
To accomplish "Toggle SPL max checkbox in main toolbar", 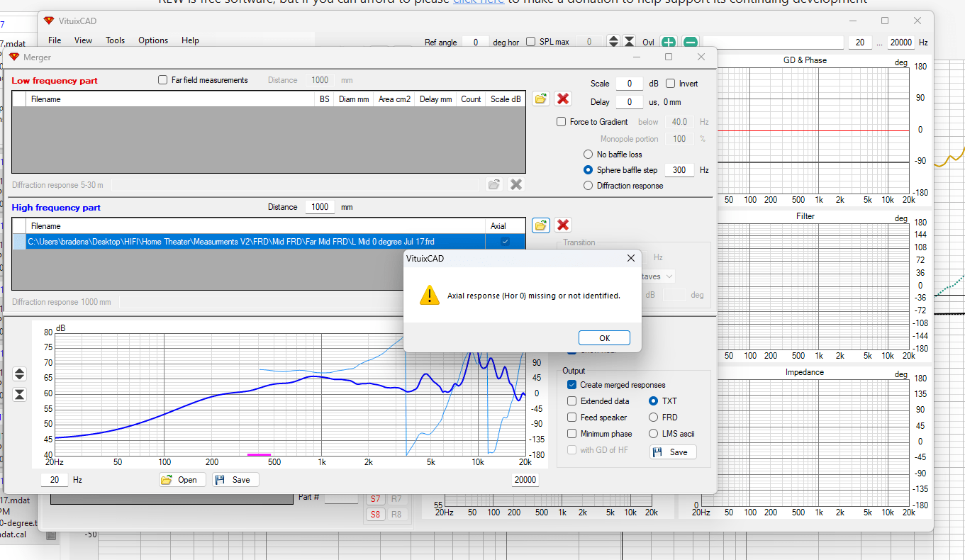I will pos(531,42).
